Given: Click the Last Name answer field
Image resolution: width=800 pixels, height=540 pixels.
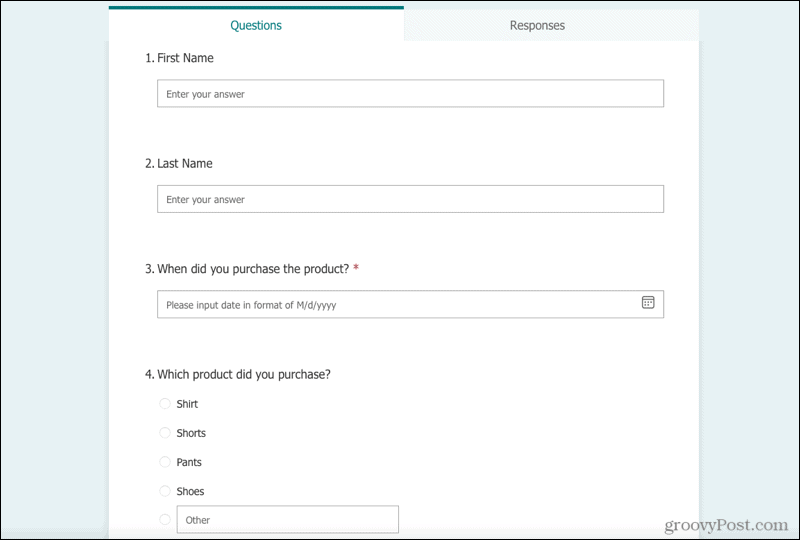Looking at the screenshot, I should tap(410, 199).
